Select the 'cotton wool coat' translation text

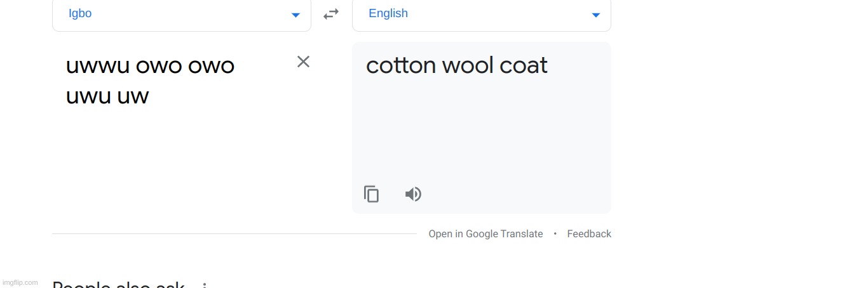(x=457, y=65)
